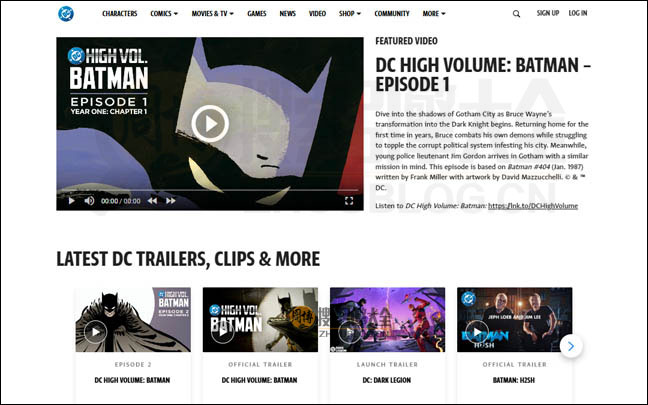Open the Official Trailer DC High Volume: Batman title
Viewport: 648px width, 405px height.
[x=260, y=380]
